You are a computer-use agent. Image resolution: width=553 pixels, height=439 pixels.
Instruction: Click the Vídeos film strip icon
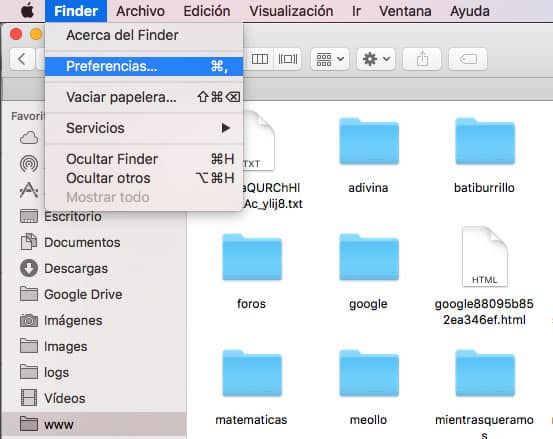(x=29, y=398)
